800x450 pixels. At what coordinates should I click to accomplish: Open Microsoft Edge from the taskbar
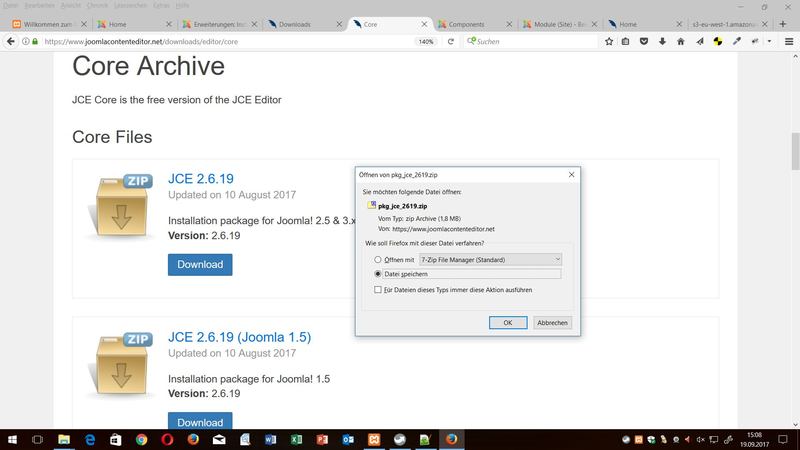click(x=90, y=439)
